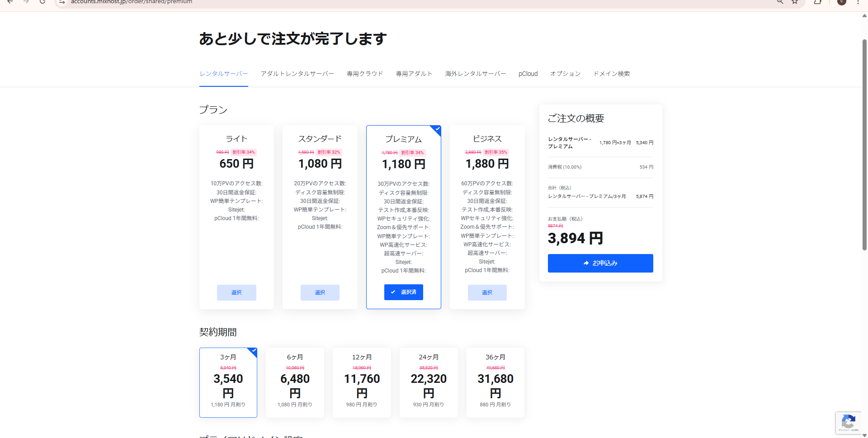Choose the 36ヶ月 contract period
This screenshot has height=438, width=868.
[495, 382]
